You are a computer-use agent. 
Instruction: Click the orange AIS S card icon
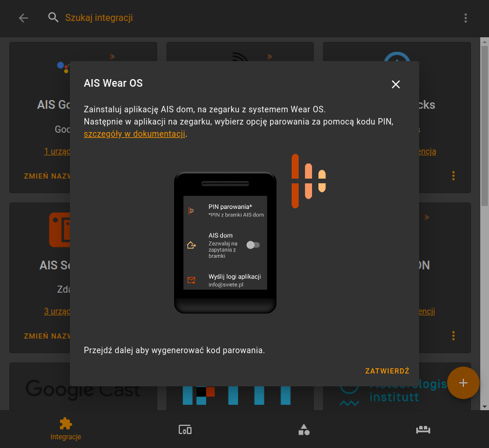tap(59, 230)
